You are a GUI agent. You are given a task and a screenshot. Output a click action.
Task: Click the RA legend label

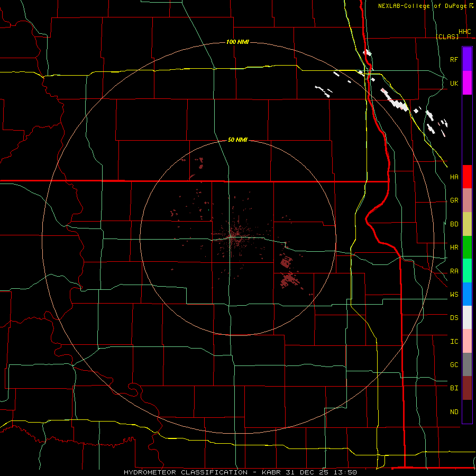[x=454, y=271]
